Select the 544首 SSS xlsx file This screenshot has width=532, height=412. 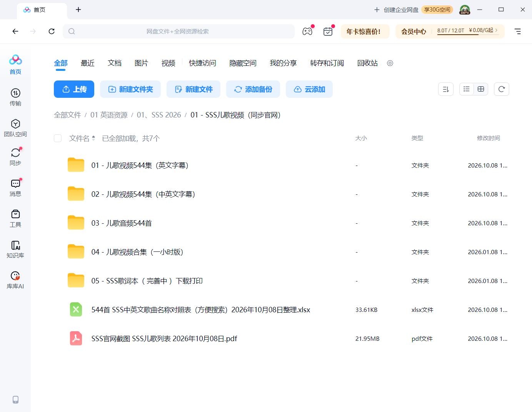point(201,310)
